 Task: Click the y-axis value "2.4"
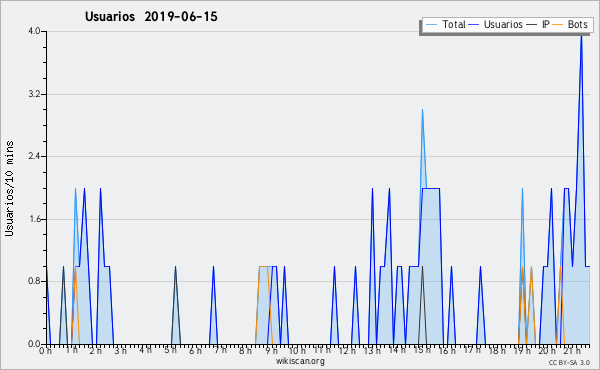[x=34, y=156]
